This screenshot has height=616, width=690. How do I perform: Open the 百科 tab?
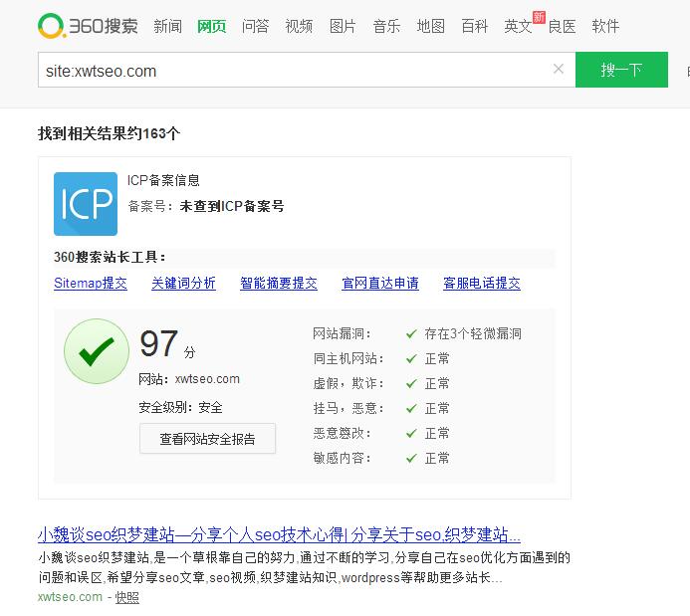click(474, 27)
